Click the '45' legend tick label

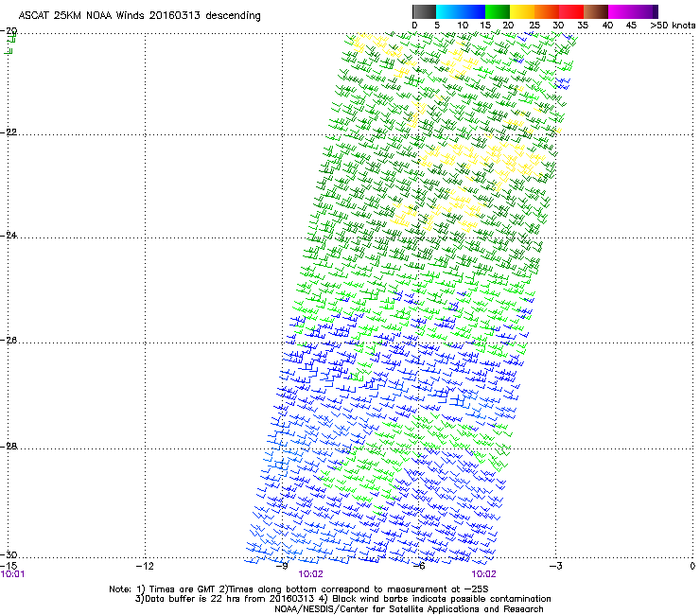coord(631,26)
